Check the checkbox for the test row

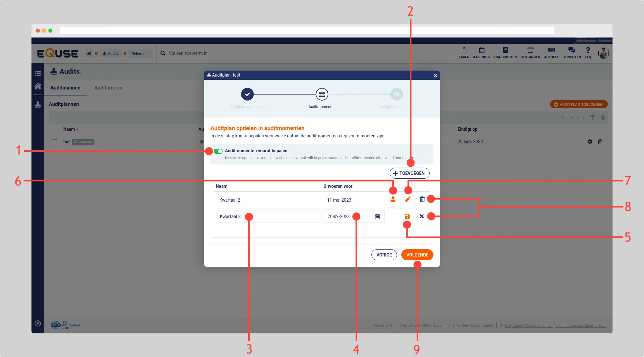[x=54, y=142]
